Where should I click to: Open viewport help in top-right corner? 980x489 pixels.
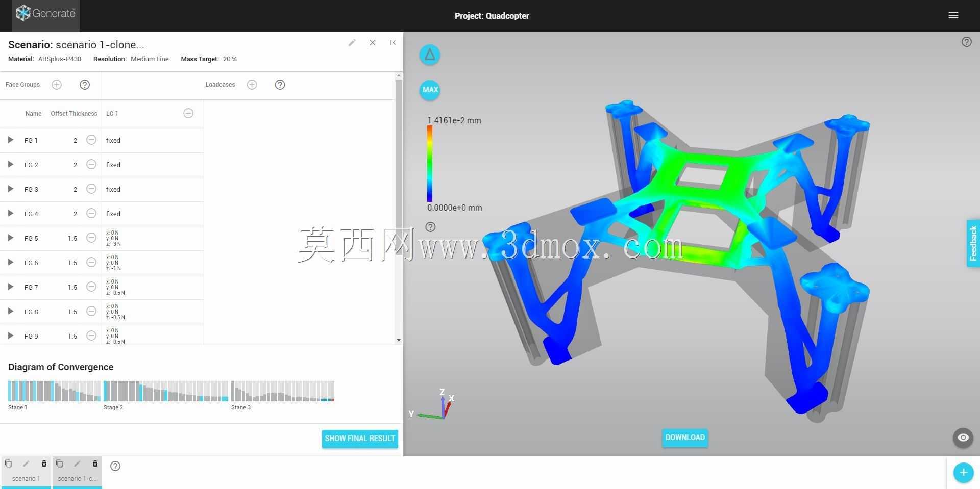coord(967,42)
